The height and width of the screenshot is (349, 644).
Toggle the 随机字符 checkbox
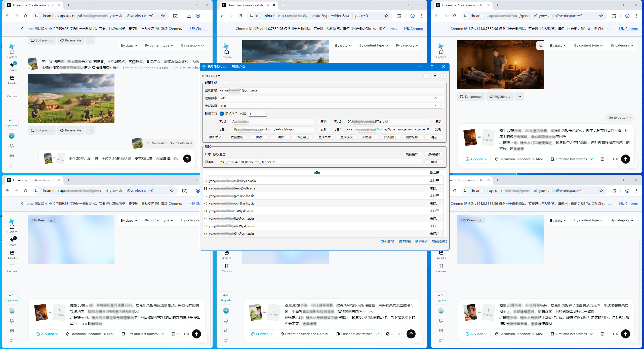click(x=222, y=114)
